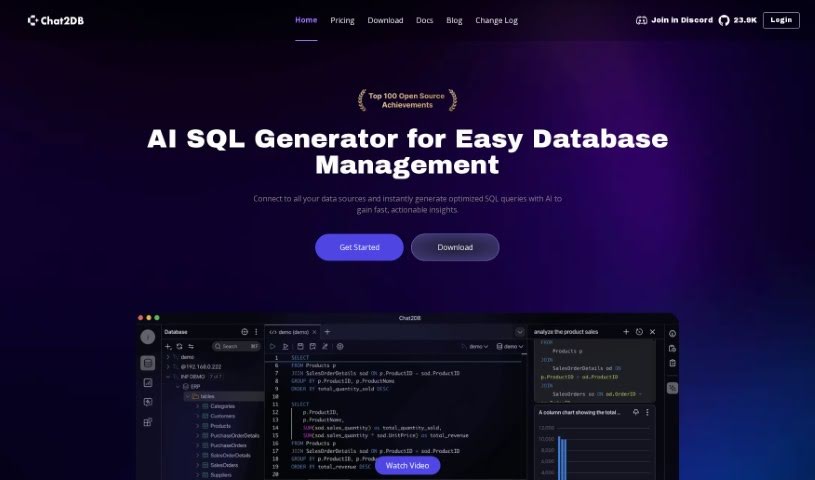Click the Watch Video button
815x480 pixels.
[x=408, y=465]
